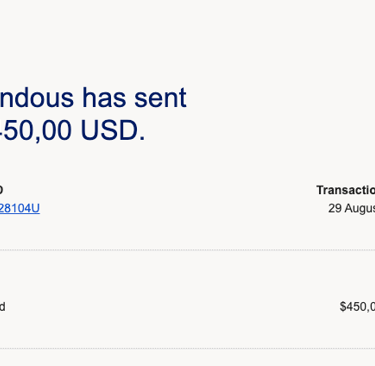This screenshot has height=366, width=375.
Task: Click the dollar sign before 450 in the details row
Action: coord(343,307)
